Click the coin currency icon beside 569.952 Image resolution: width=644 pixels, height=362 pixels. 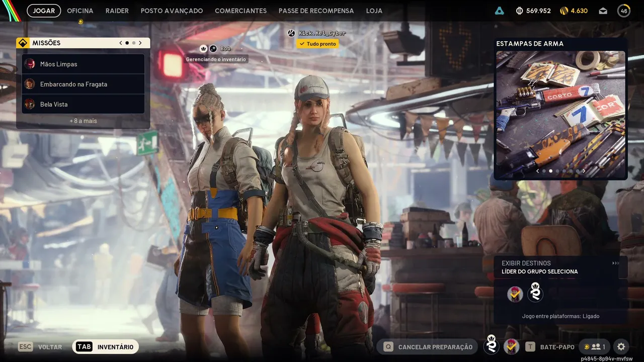520,11
